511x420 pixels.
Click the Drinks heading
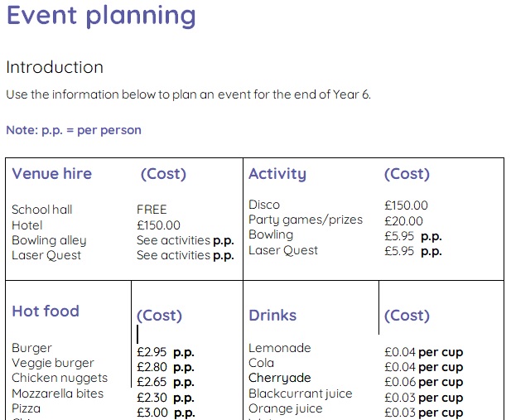(x=272, y=316)
